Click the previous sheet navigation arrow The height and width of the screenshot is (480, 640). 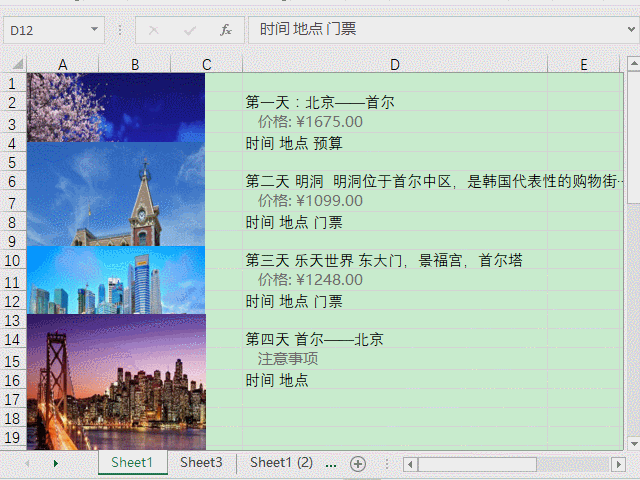tap(27, 463)
